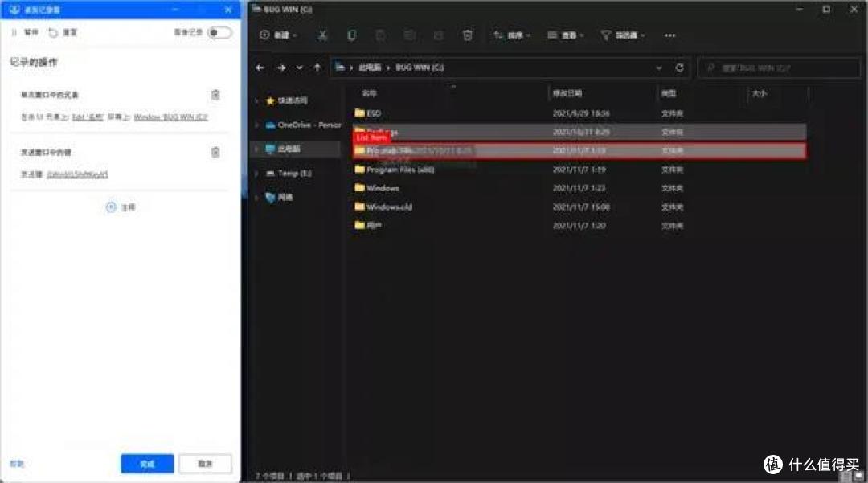
Task: Sort by the Type column header
Action: 668,93
